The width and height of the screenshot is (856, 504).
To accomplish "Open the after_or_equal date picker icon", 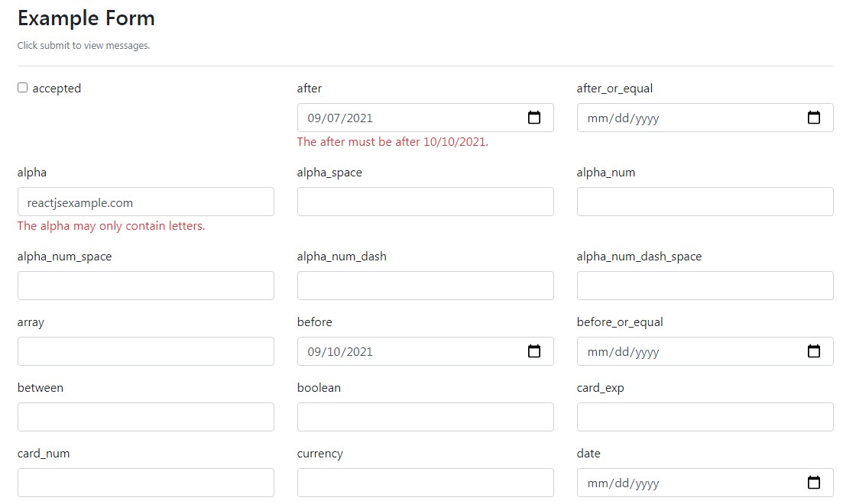I will [813, 118].
